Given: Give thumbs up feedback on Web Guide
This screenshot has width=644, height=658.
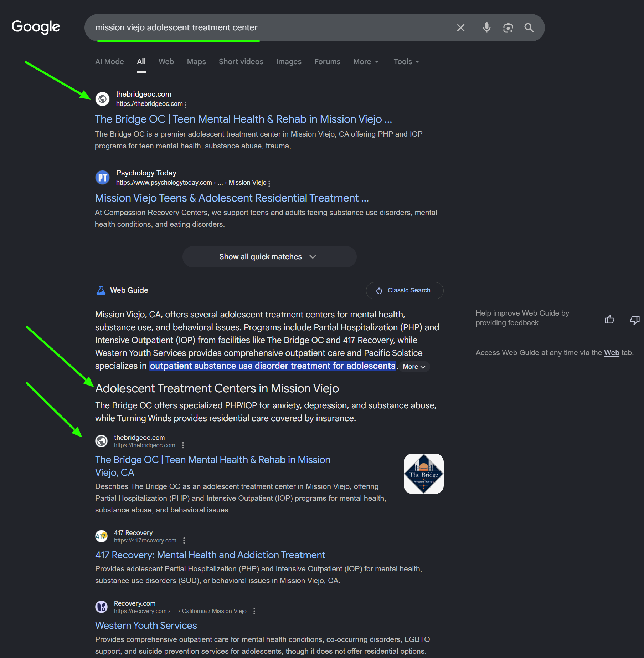Looking at the screenshot, I should point(609,319).
